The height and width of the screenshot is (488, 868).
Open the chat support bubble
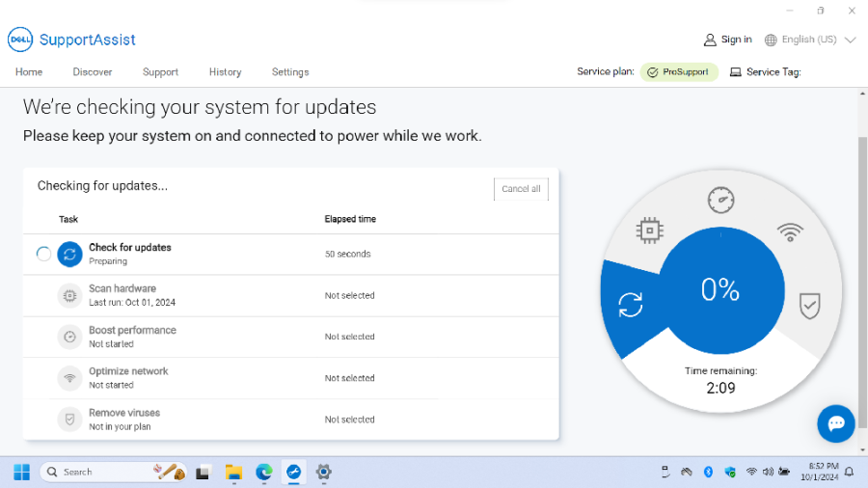point(836,423)
